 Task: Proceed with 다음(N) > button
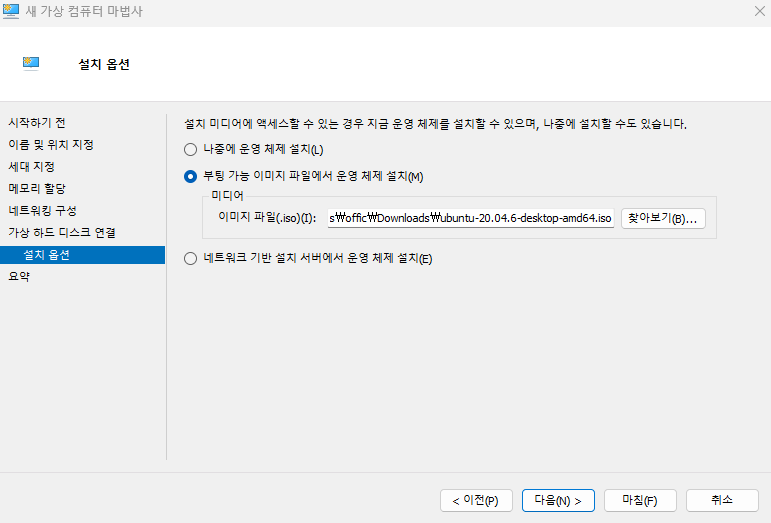click(x=558, y=500)
